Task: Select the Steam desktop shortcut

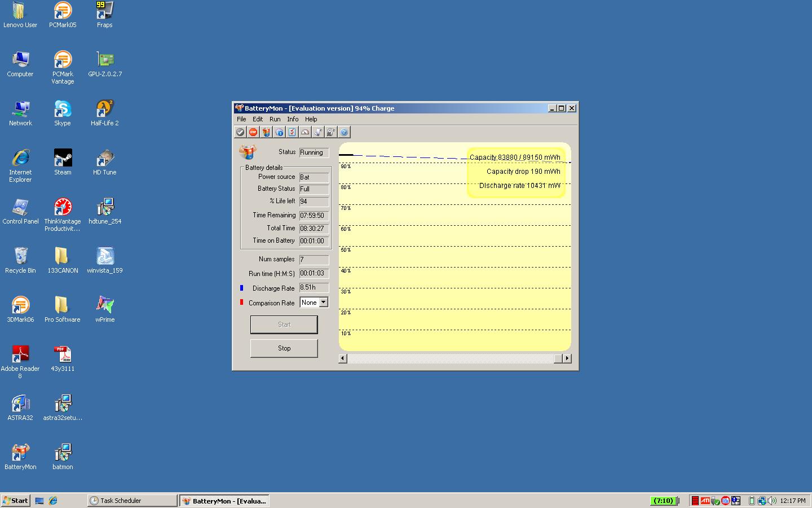Action: click(x=63, y=163)
